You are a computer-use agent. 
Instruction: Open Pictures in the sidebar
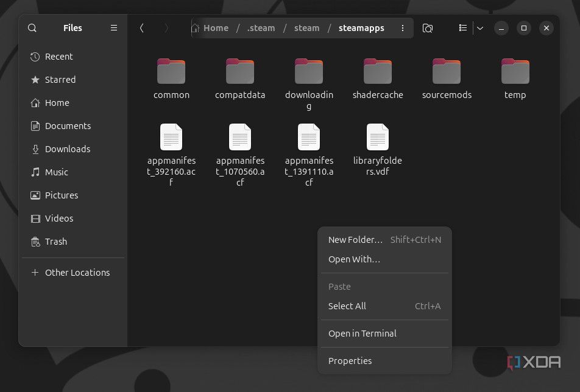tap(73, 195)
